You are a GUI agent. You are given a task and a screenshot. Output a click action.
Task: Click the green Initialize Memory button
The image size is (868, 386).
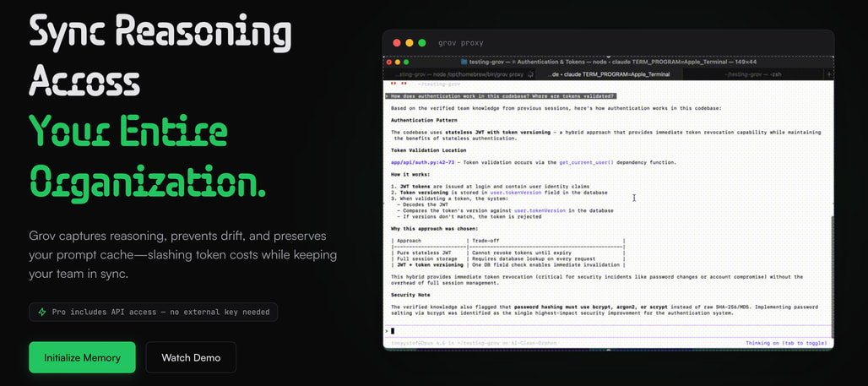pyautogui.click(x=82, y=357)
